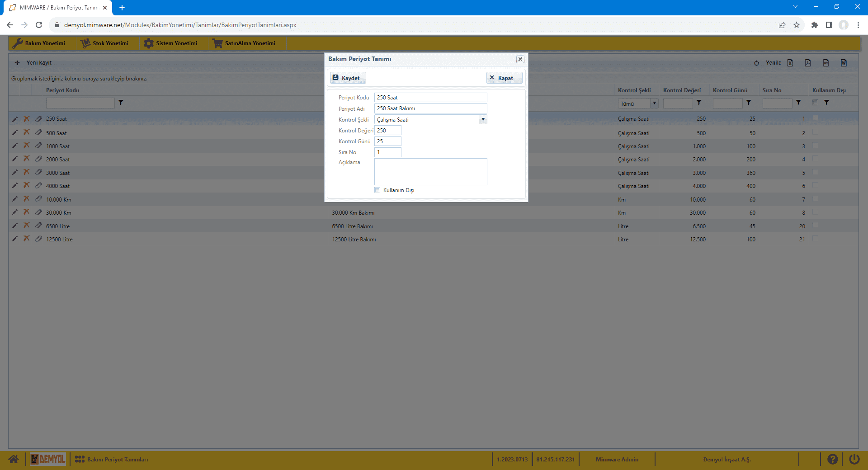Open filter menu for Periyot Kodu column
Image resolution: width=868 pixels, height=470 pixels.
(x=121, y=103)
